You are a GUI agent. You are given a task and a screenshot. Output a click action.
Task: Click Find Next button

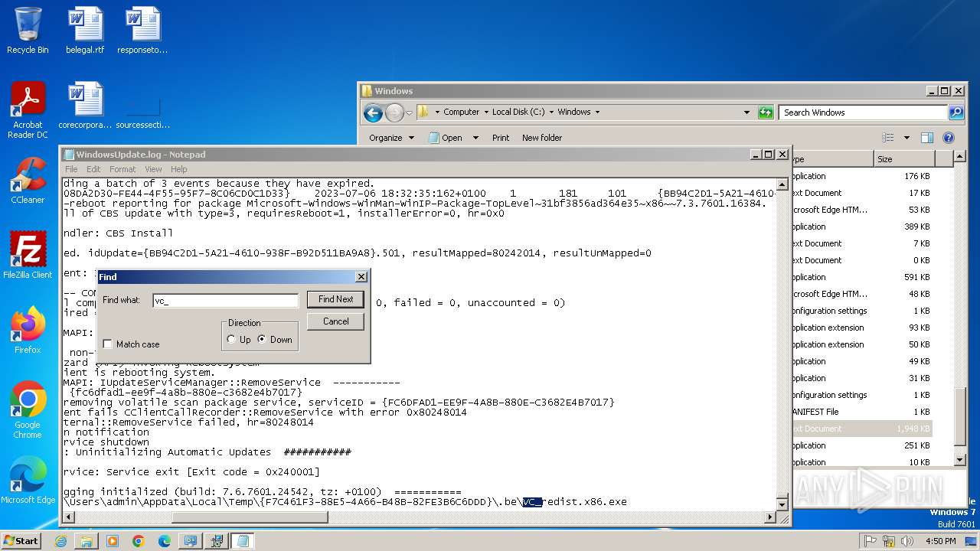[x=335, y=299]
